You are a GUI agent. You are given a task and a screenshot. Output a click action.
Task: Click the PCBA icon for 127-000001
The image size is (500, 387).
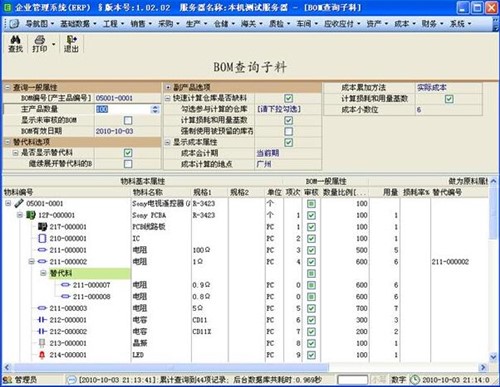(31, 215)
